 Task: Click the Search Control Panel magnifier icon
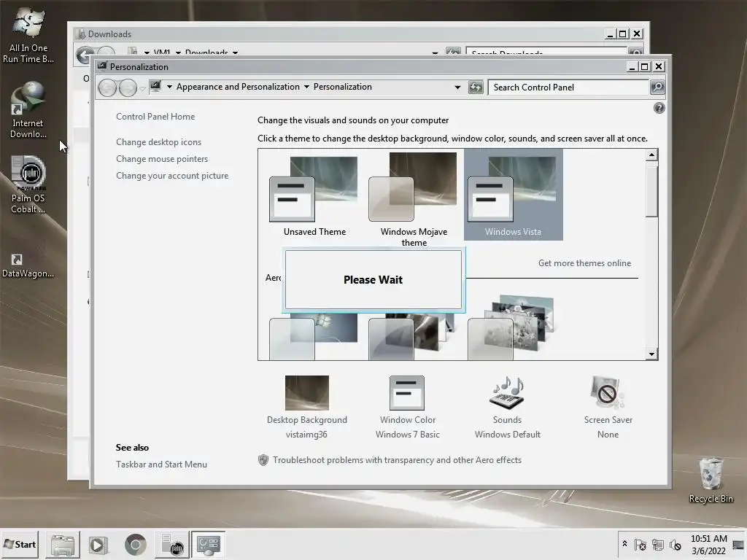[657, 87]
